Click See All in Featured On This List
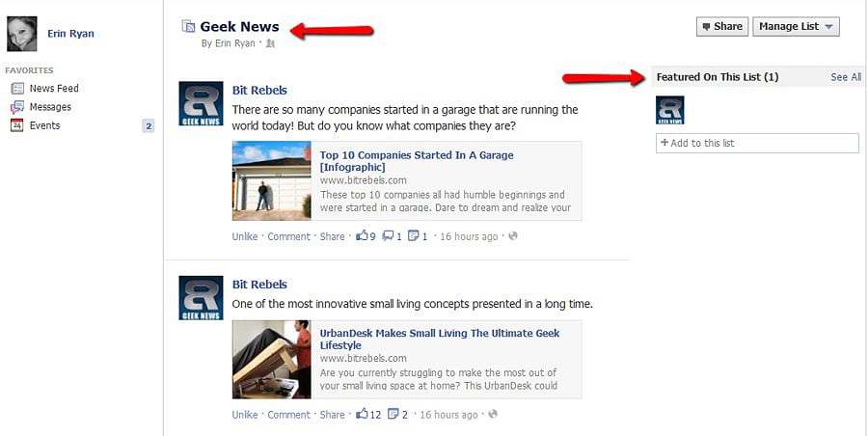 click(x=846, y=77)
